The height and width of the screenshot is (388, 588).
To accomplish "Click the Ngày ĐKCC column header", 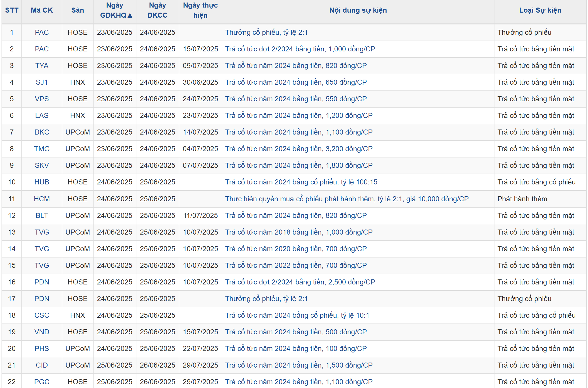I will point(158,10).
